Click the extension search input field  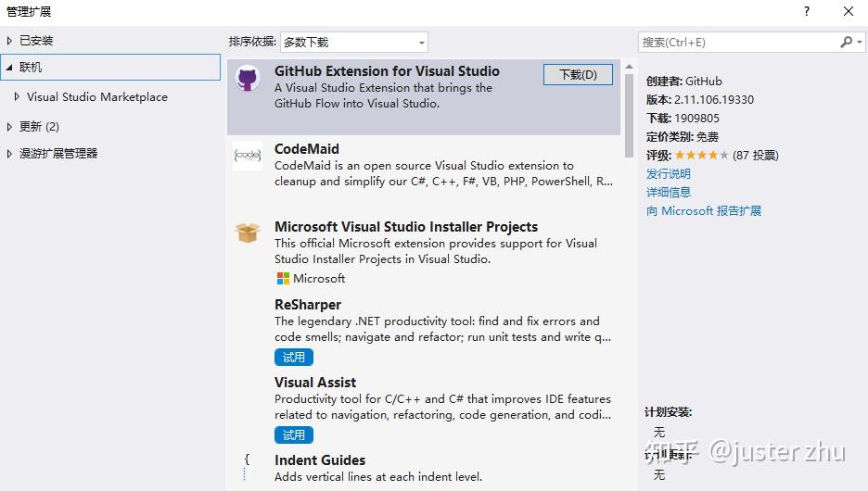[x=737, y=42]
